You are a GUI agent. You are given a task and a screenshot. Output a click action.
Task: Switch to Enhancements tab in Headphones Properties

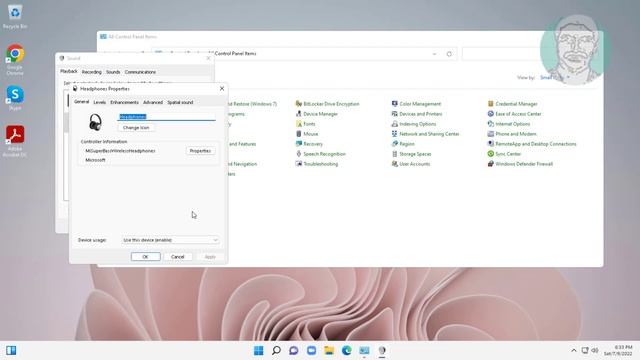[124, 102]
